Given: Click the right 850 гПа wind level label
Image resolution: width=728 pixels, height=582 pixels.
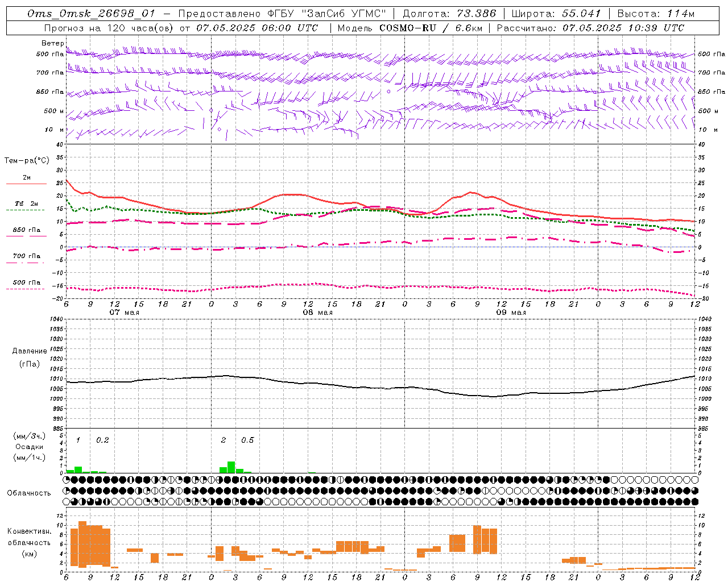Looking at the screenshot, I should tap(712, 92).
